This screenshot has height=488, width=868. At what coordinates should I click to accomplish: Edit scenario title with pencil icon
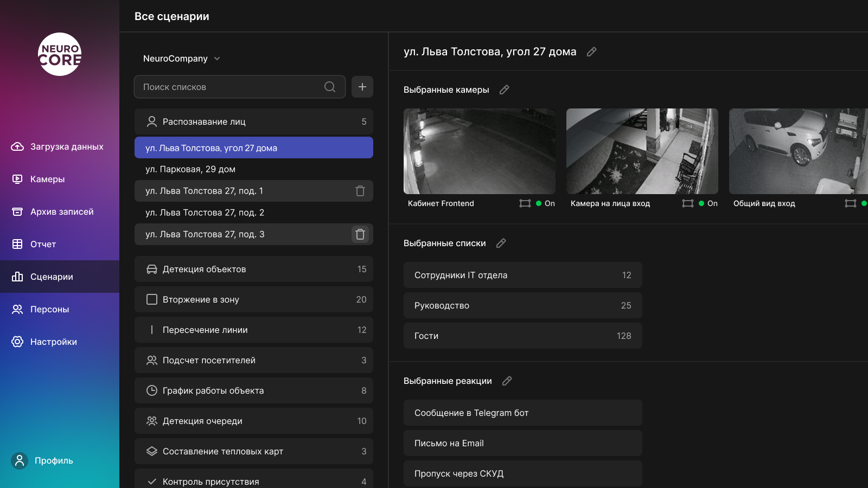(592, 52)
